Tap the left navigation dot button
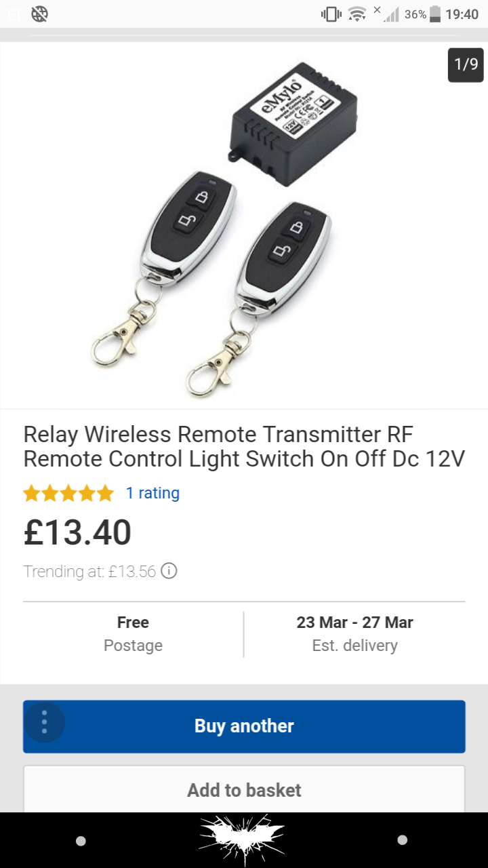This screenshot has width=488, height=868. click(x=81, y=841)
